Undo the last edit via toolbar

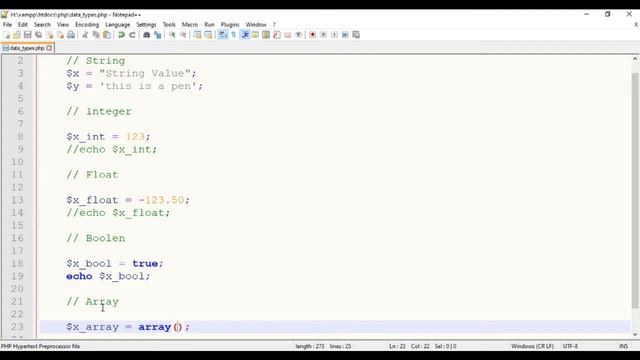click(121, 35)
